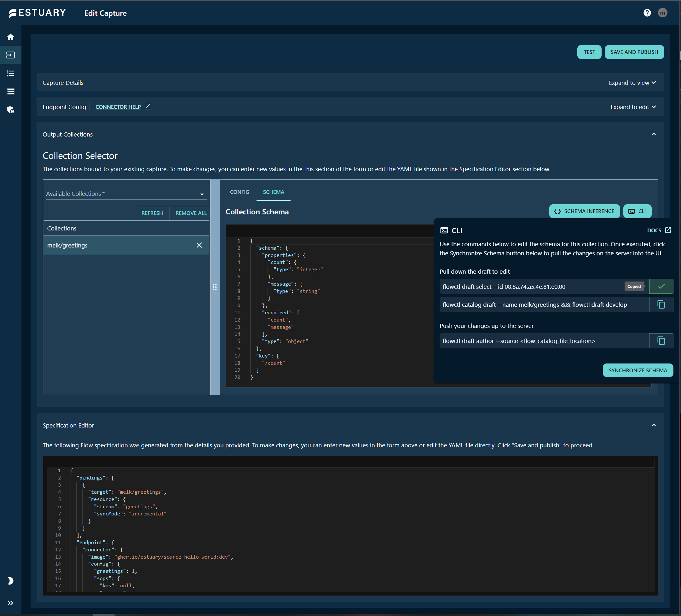The height and width of the screenshot is (616, 681).
Task: Open the Collections list sidebar icon
Action: coord(10,73)
